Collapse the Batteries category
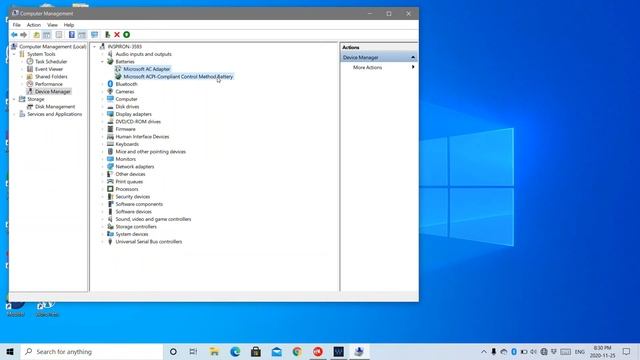Image resolution: width=640 pixels, height=360 pixels. (x=102, y=62)
